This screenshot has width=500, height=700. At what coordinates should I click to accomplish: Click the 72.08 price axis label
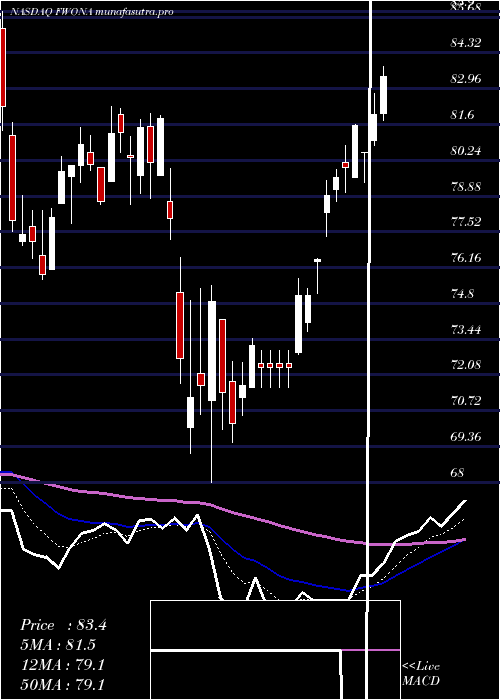(466, 365)
